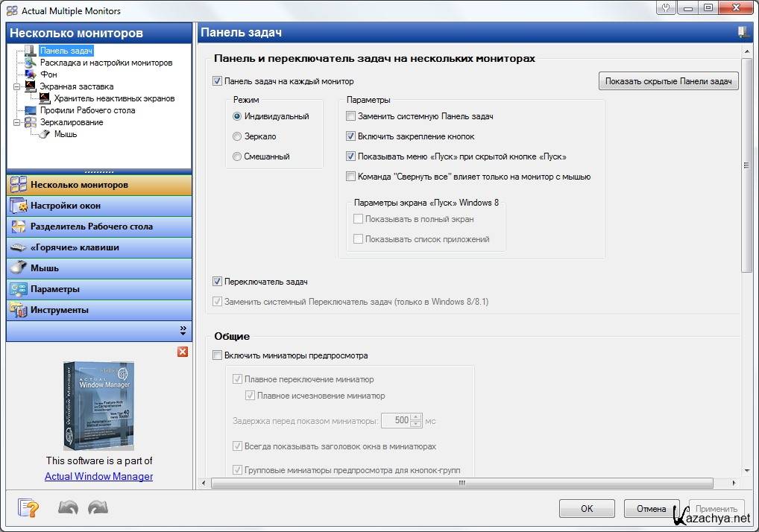Collapse the Экранная заставка tree node
Screen dimensions: 759x532
coord(16,86)
